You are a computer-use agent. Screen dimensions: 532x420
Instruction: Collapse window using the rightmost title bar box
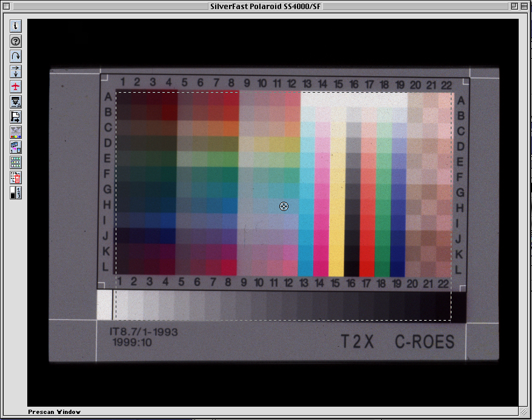click(x=525, y=6)
